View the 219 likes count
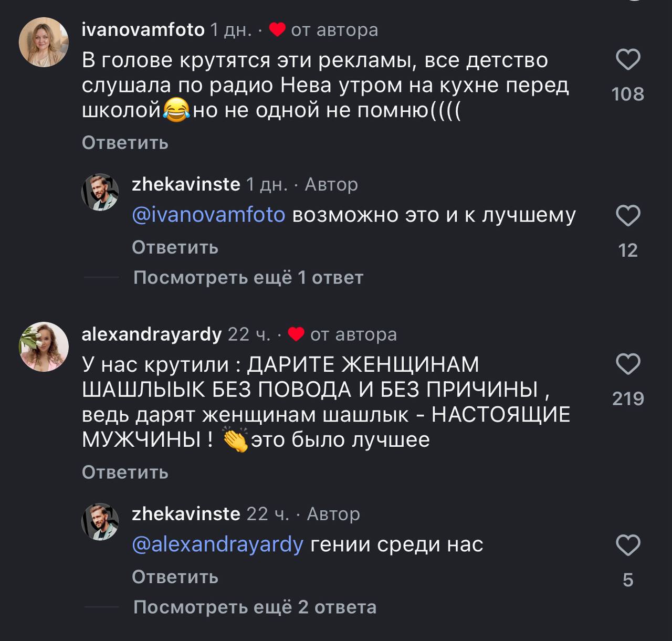Image resolution: width=672 pixels, height=641 pixels. [628, 399]
